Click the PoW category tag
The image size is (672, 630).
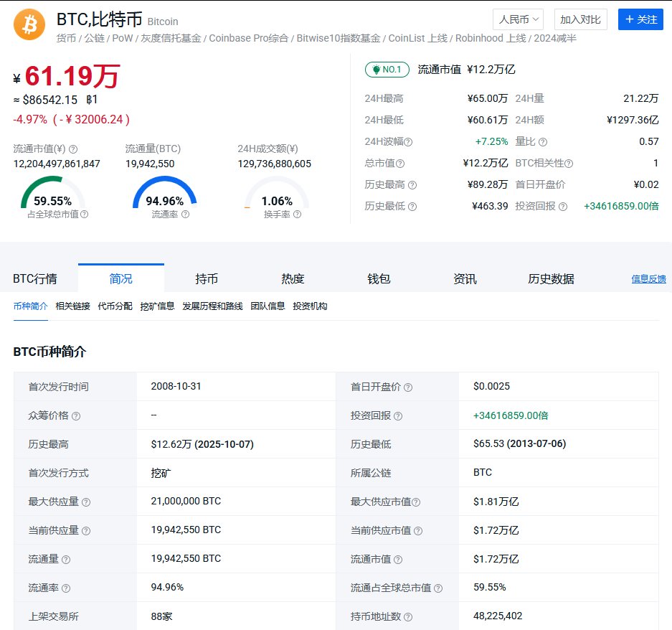(123, 38)
